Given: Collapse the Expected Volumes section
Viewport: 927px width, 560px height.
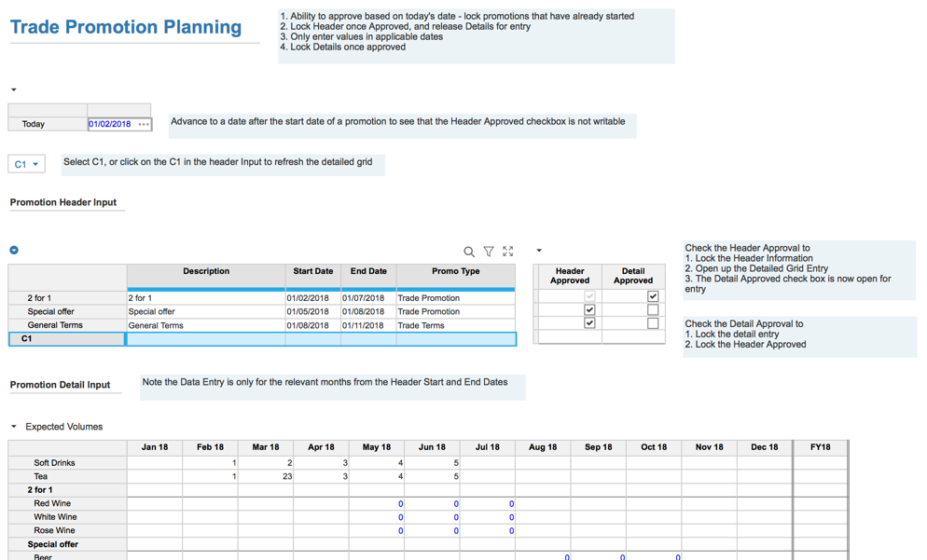Looking at the screenshot, I should [x=13, y=426].
